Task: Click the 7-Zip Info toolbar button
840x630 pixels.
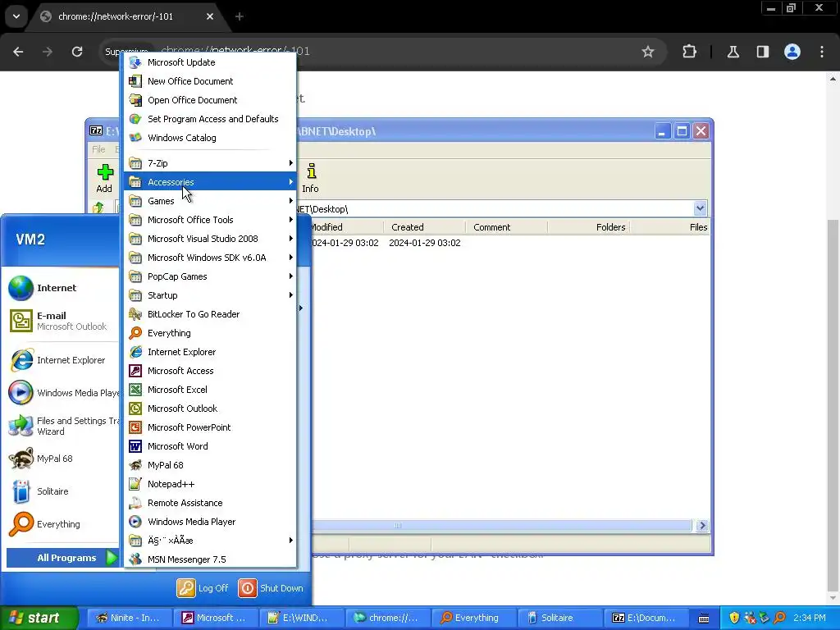Action: pos(310,178)
